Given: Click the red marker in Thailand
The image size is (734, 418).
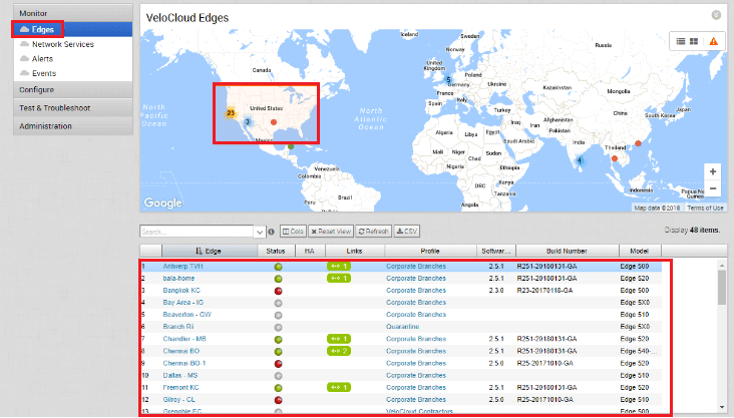Looking at the screenshot, I should (615, 159).
